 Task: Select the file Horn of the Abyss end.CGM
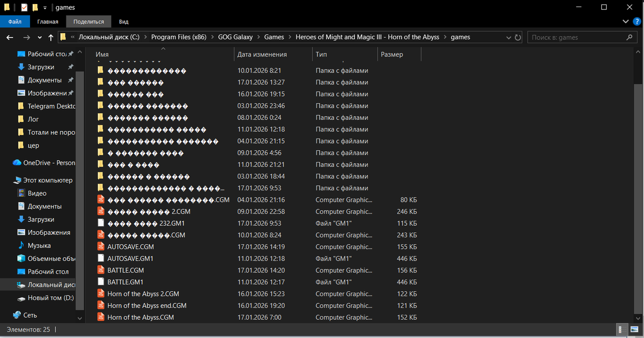[x=147, y=306]
